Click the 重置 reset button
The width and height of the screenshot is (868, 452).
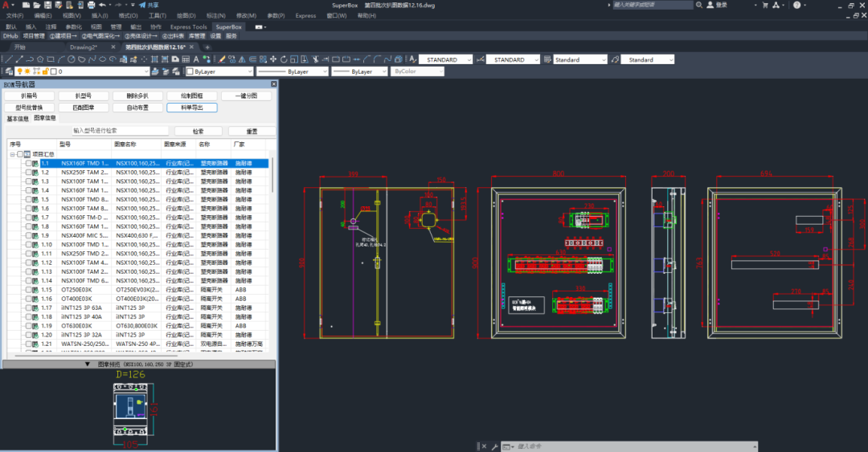[x=252, y=131]
